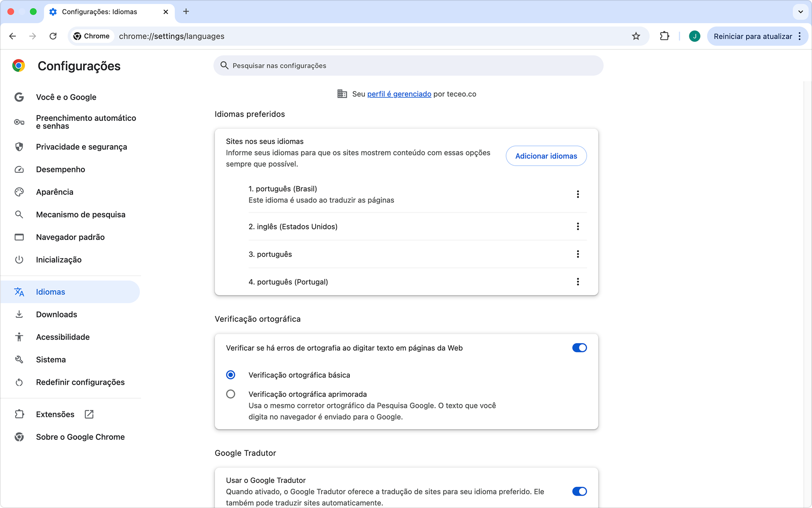Click Reiniciar para atualizar button
Viewport: 812px width, 508px height.
[x=752, y=36]
